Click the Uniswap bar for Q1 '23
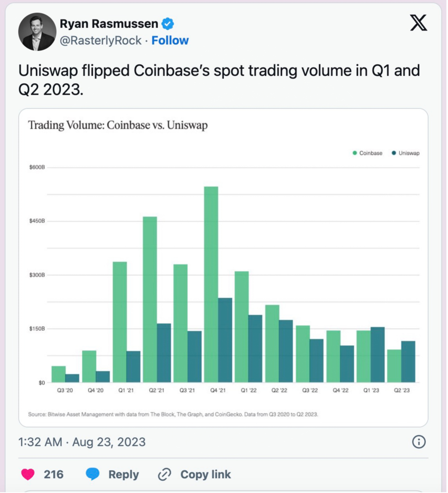This screenshot has height=493, width=448. (x=377, y=355)
